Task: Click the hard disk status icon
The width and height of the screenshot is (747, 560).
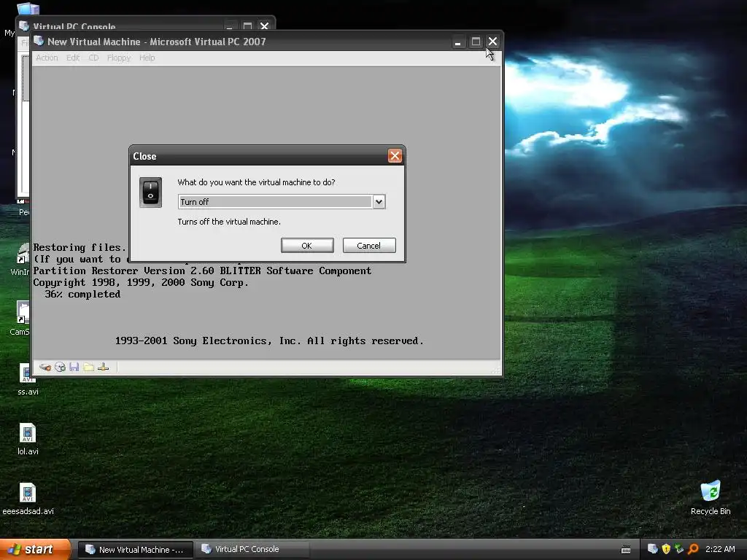Action: point(45,367)
